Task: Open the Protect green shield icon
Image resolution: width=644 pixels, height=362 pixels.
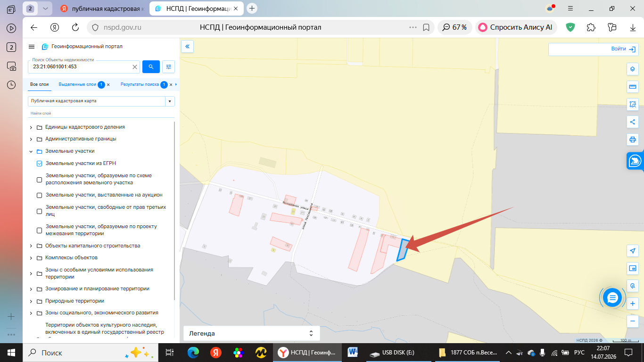Action: tap(570, 27)
